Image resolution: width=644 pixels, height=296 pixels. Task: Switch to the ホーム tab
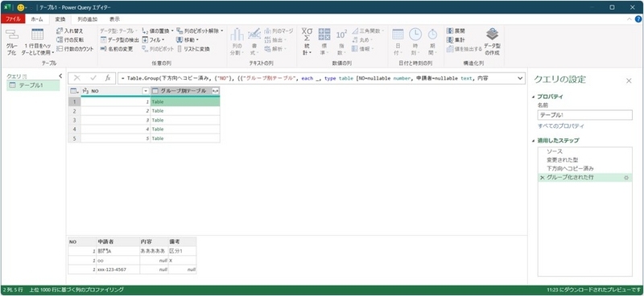(x=37, y=18)
